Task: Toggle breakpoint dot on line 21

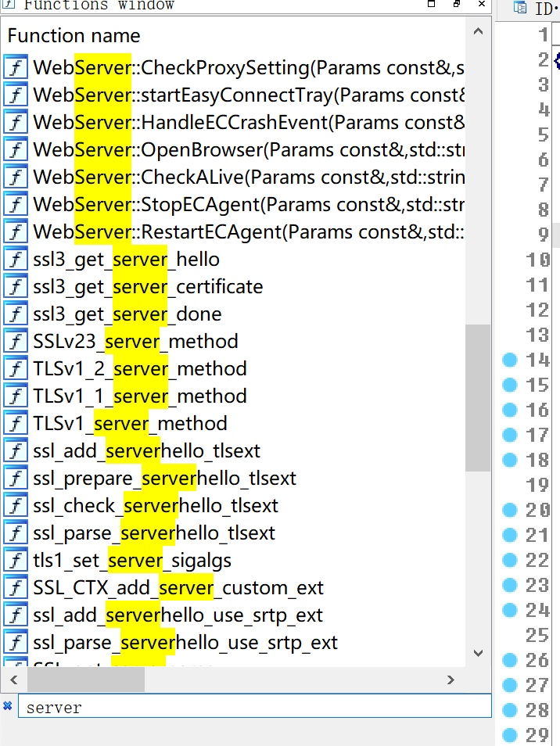Action: coord(510,535)
